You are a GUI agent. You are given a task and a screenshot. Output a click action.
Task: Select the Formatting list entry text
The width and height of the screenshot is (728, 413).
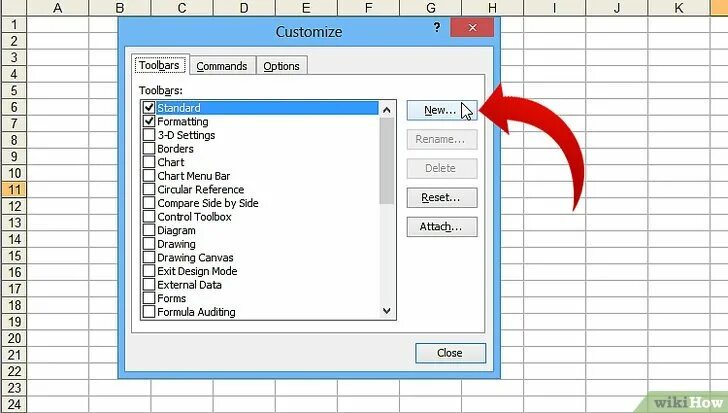(x=182, y=122)
